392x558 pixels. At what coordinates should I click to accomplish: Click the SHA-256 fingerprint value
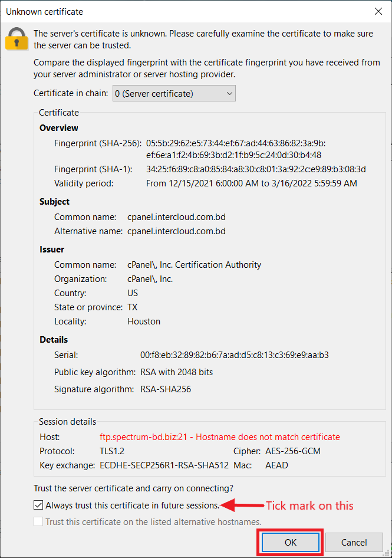coord(235,149)
